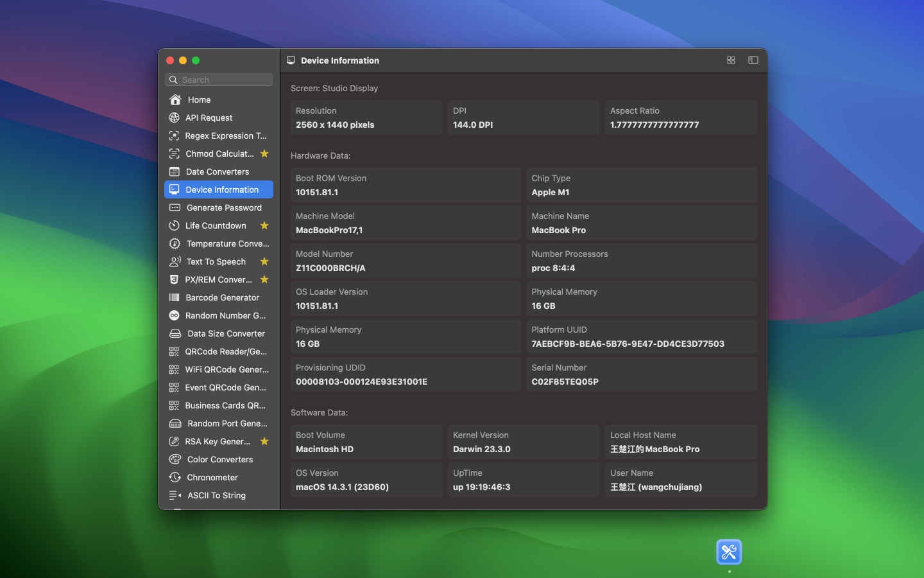The image size is (924, 578).
Task: Click the Provisioning UDID value
Action: coord(361,381)
